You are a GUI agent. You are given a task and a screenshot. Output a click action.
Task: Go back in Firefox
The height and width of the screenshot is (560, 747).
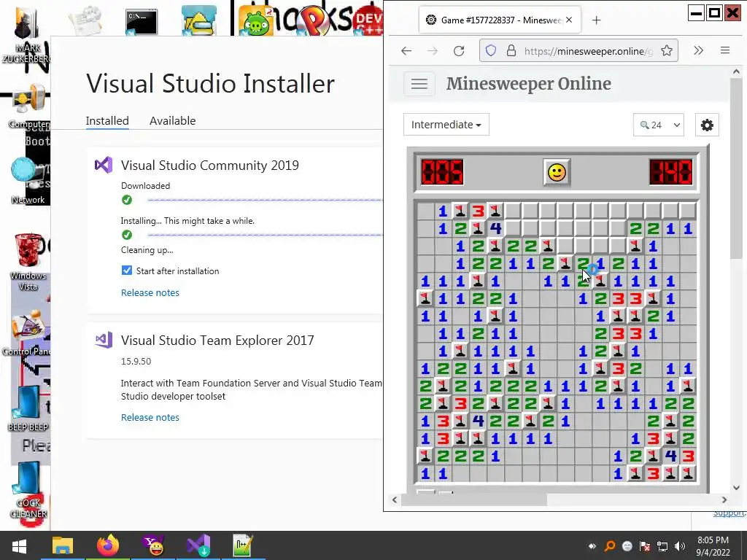pos(406,51)
